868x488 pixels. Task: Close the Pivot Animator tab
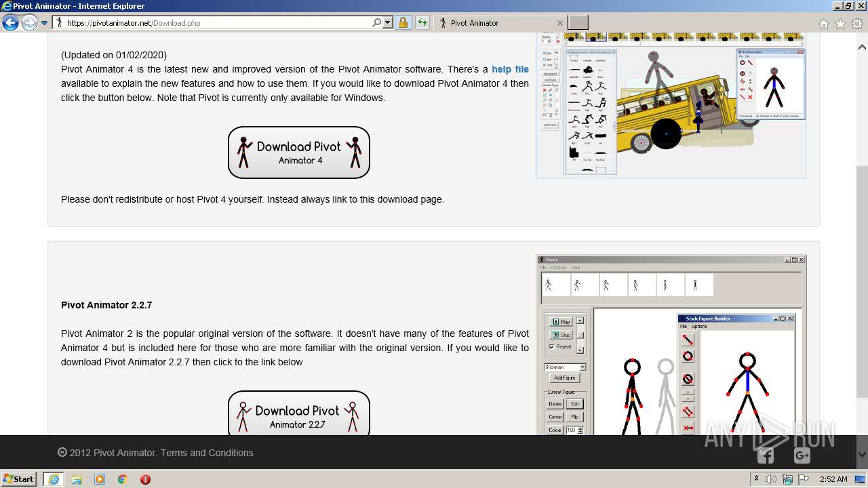(559, 23)
